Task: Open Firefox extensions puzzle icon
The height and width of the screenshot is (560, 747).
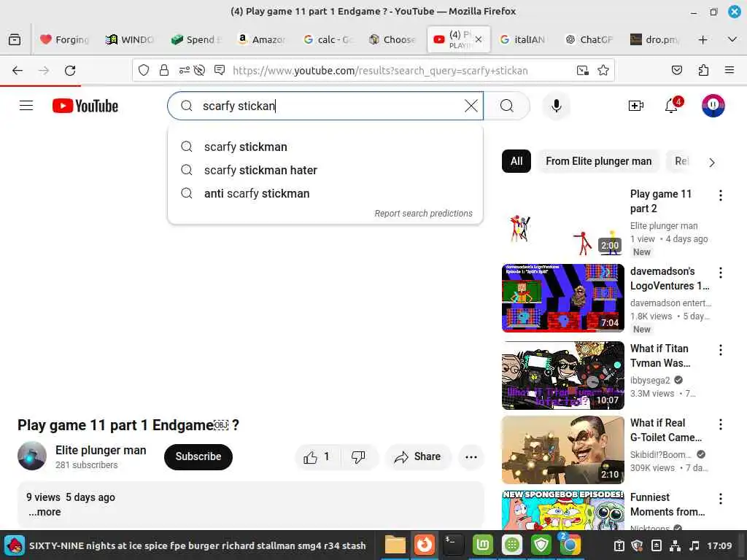Action: pos(703,71)
